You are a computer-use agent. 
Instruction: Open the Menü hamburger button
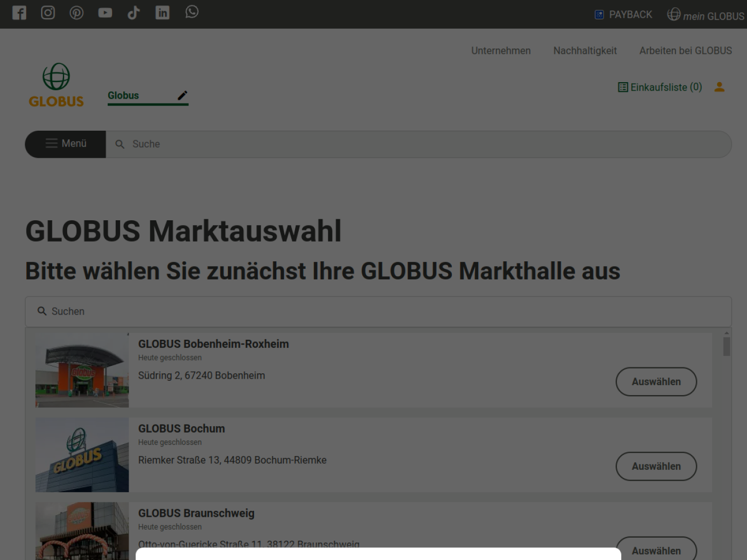[x=66, y=144]
